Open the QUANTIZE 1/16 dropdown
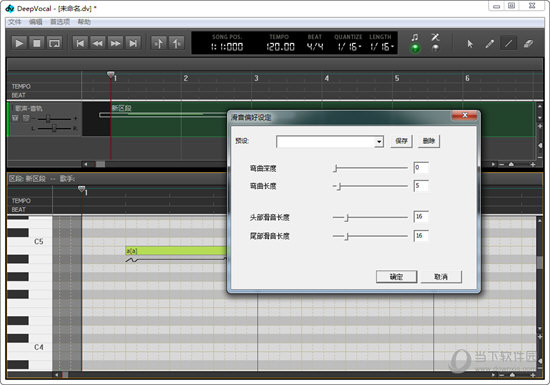Screen dimensions: 550x385 coord(349,47)
